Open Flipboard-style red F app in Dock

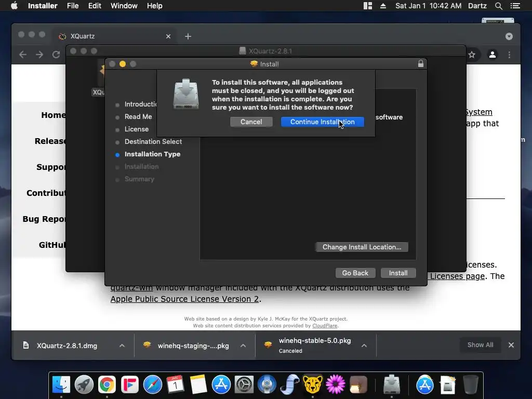click(129, 385)
